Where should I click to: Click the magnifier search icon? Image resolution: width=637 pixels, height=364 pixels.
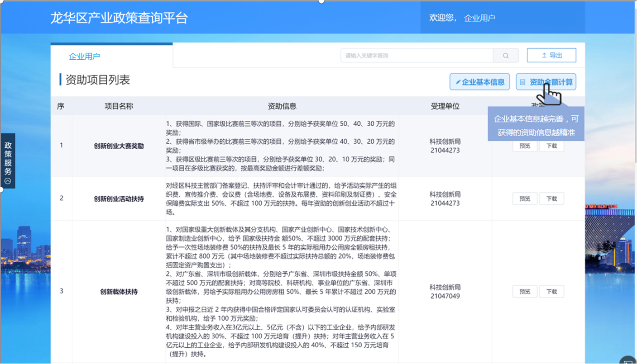pyautogui.click(x=506, y=56)
